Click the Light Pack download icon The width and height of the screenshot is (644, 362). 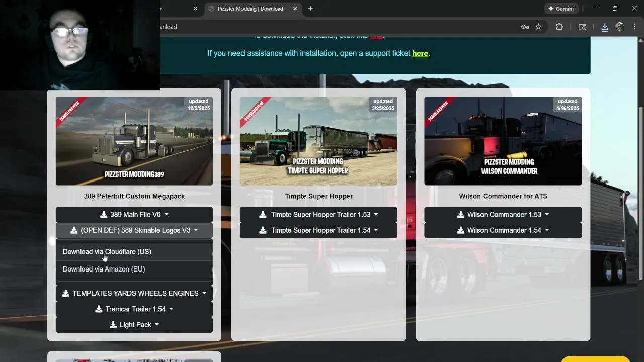click(113, 325)
